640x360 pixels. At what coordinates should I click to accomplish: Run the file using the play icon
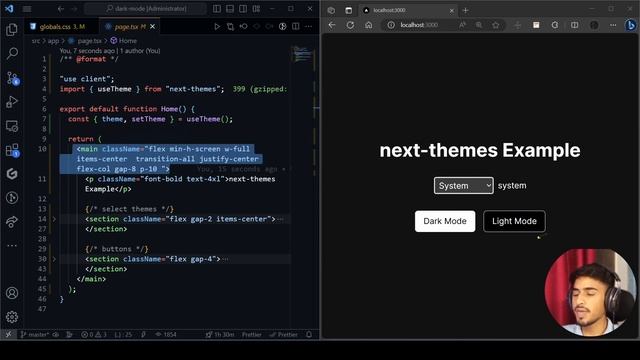pos(217,27)
